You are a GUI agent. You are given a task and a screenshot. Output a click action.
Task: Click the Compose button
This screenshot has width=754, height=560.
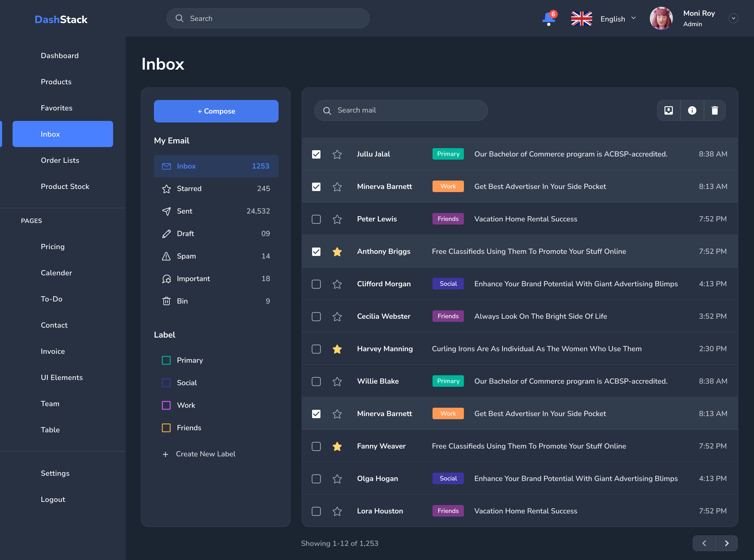click(216, 111)
